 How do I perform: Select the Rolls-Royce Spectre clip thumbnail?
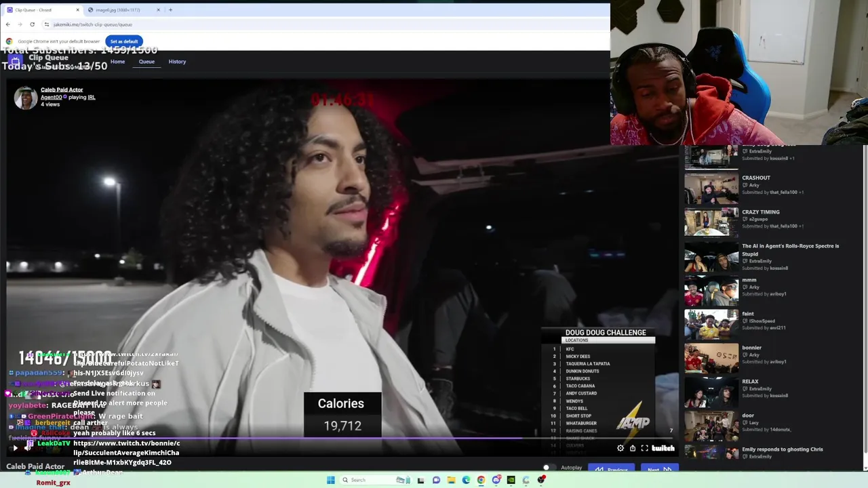click(711, 256)
